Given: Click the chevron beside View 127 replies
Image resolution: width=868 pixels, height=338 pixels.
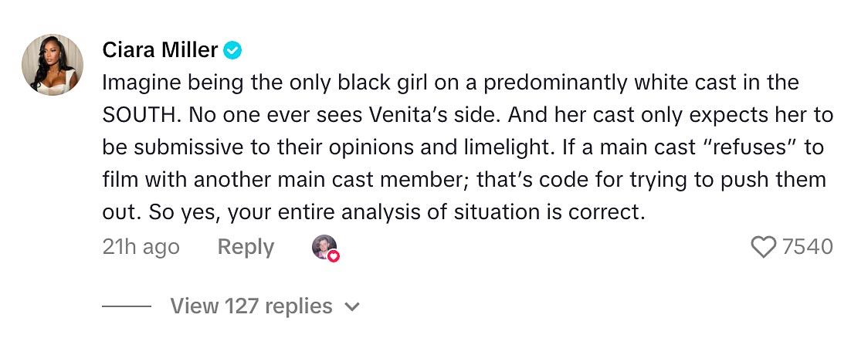Looking at the screenshot, I should click(x=352, y=307).
